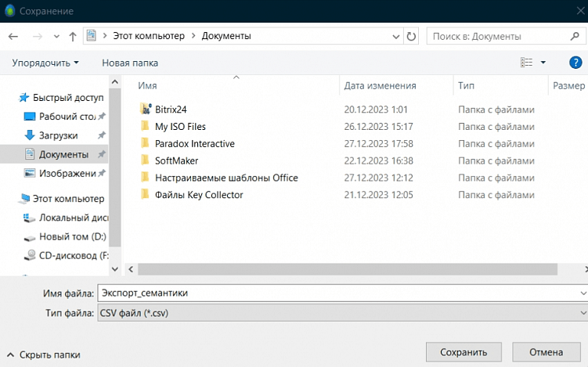
Task: Click the magnifier search icon
Action: [575, 36]
